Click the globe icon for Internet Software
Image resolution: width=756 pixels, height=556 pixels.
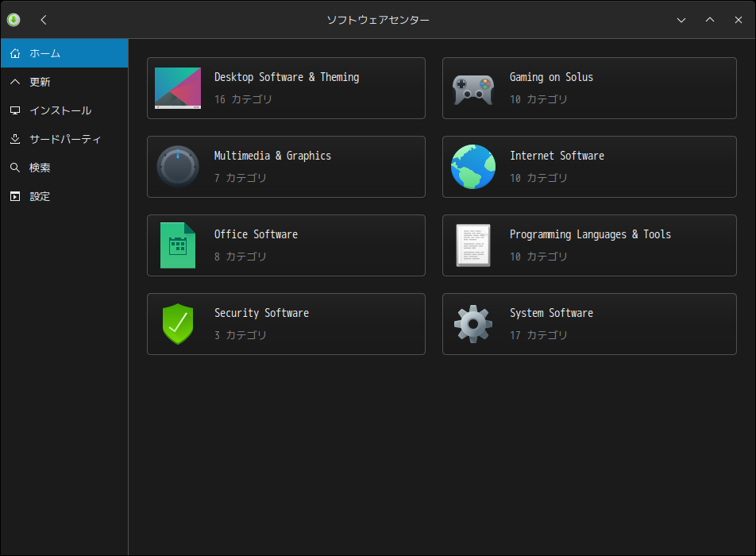click(473, 167)
